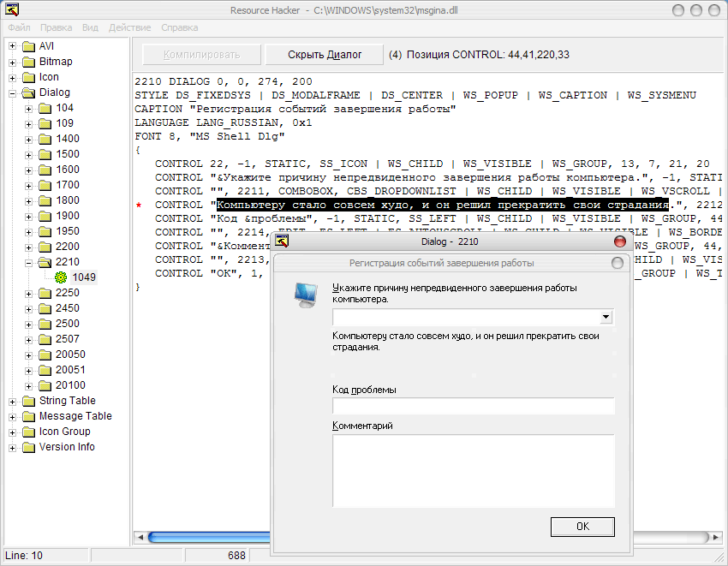Expand the Bitmap tree node

(13, 62)
